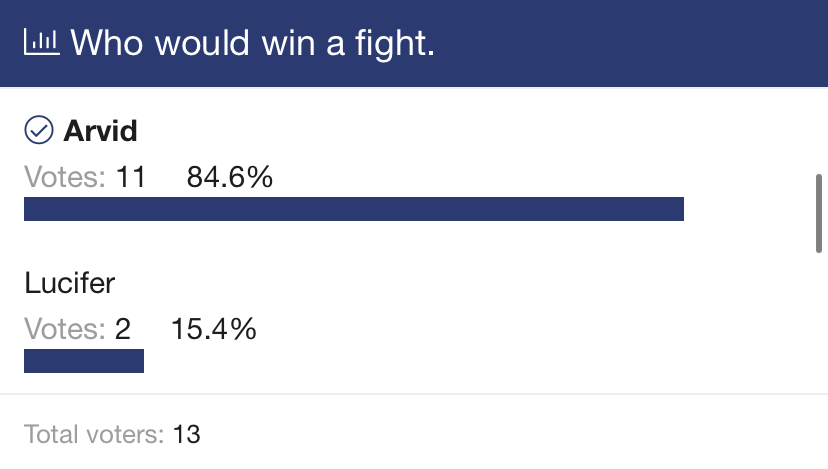Click Lucifer's vote results bar

point(84,361)
